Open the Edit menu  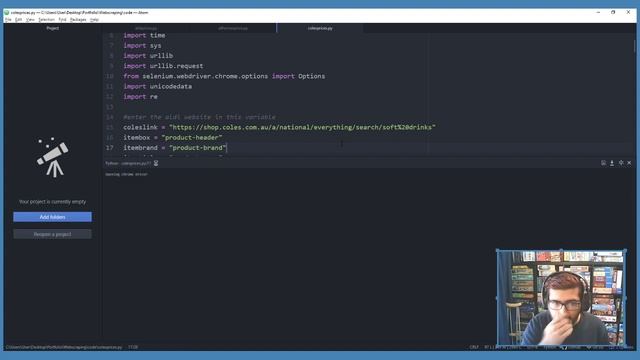[19, 20]
